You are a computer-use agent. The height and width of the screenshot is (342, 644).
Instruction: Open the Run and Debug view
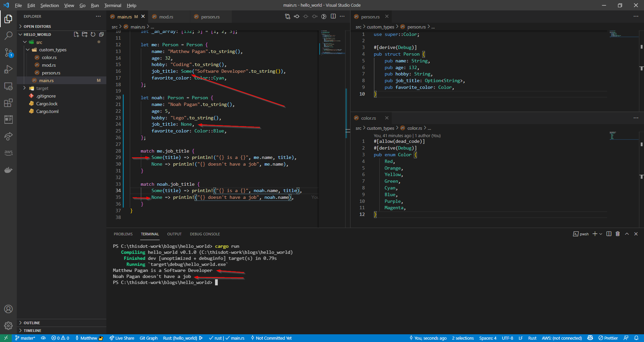pyautogui.click(x=8, y=69)
